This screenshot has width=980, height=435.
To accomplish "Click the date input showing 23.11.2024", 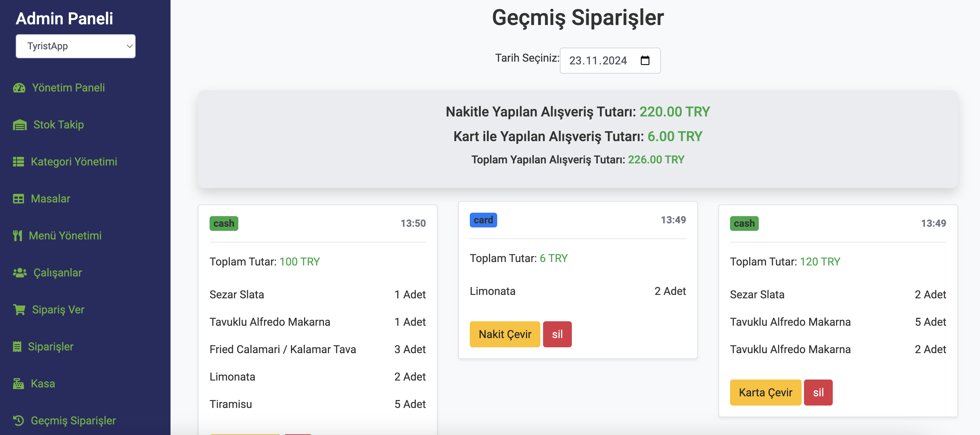I will click(598, 61).
